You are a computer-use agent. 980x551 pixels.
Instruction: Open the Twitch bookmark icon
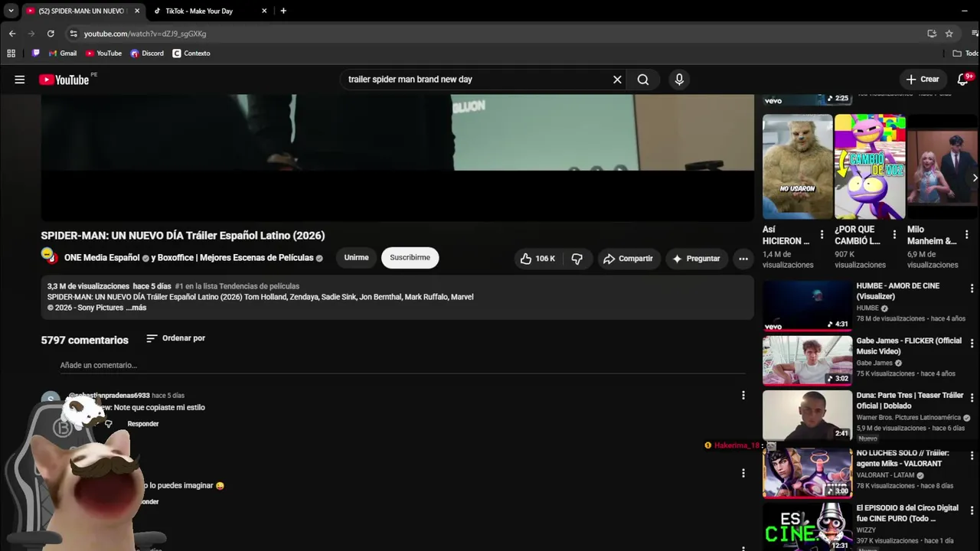[35, 54]
